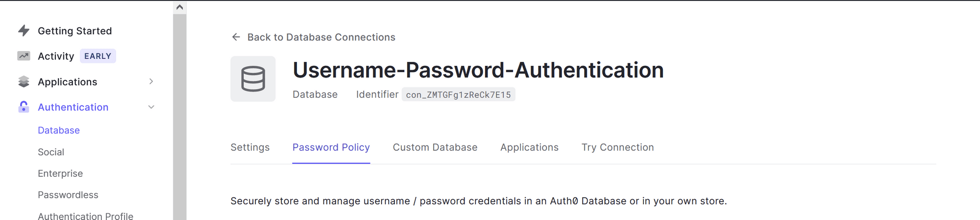The height and width of the screenshot is (220, 980).
Task: Expand the Applications sidebar section chevron
Action: [x=151, y=82]
